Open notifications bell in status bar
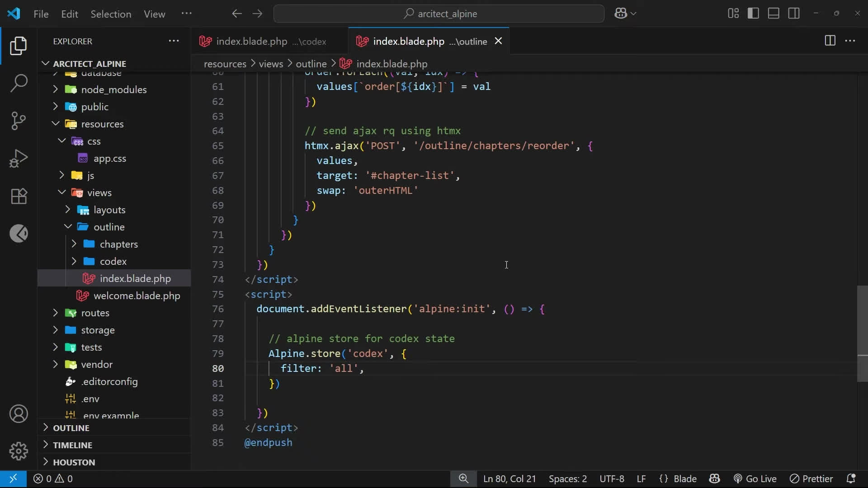Image resolution: width=868 pixels, height=488 pixels. pyautogui.click(x=850, y=479)
